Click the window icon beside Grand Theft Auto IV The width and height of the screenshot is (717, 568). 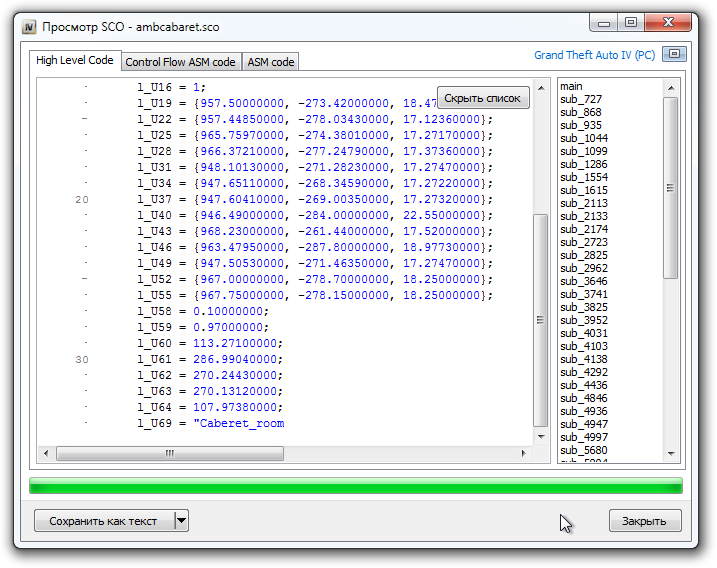(675, 54)
